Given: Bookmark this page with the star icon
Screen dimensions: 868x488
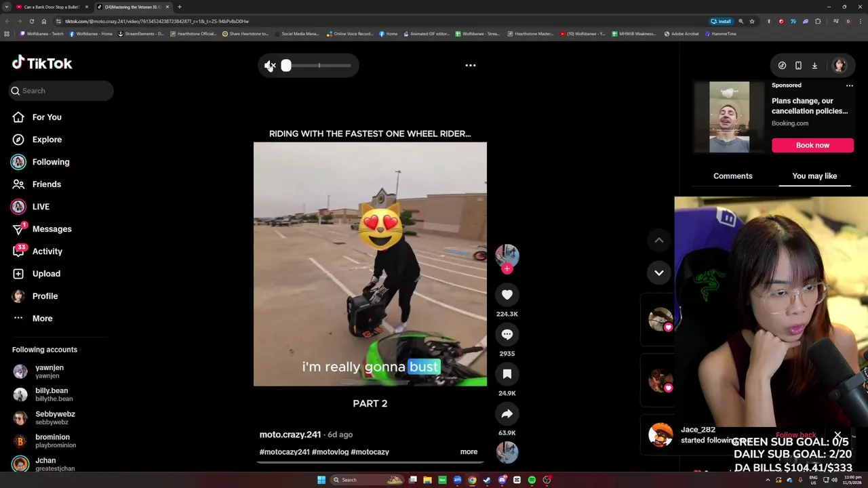Looking at the screenshot, I should [751, 21].
